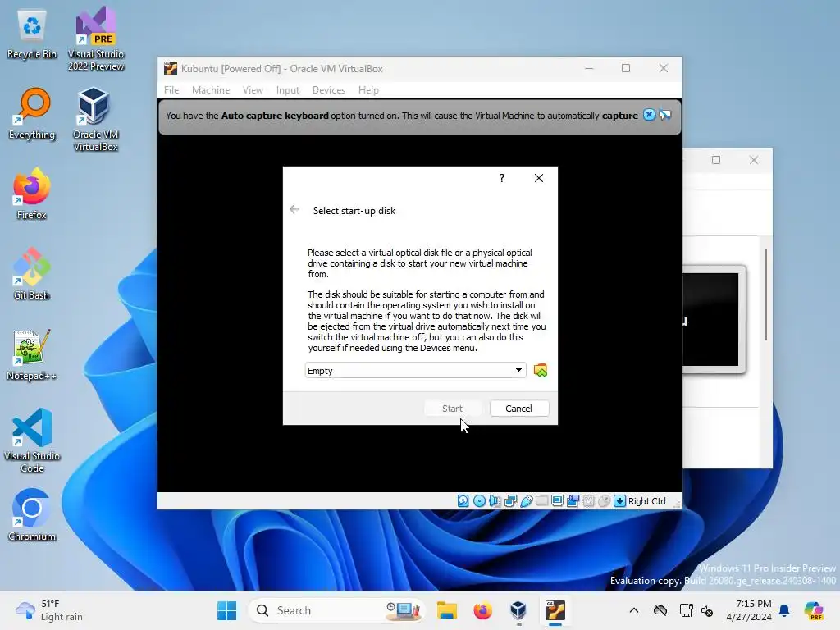Click the taskbar Search box
840x630 pixels.
click(336, 610)
